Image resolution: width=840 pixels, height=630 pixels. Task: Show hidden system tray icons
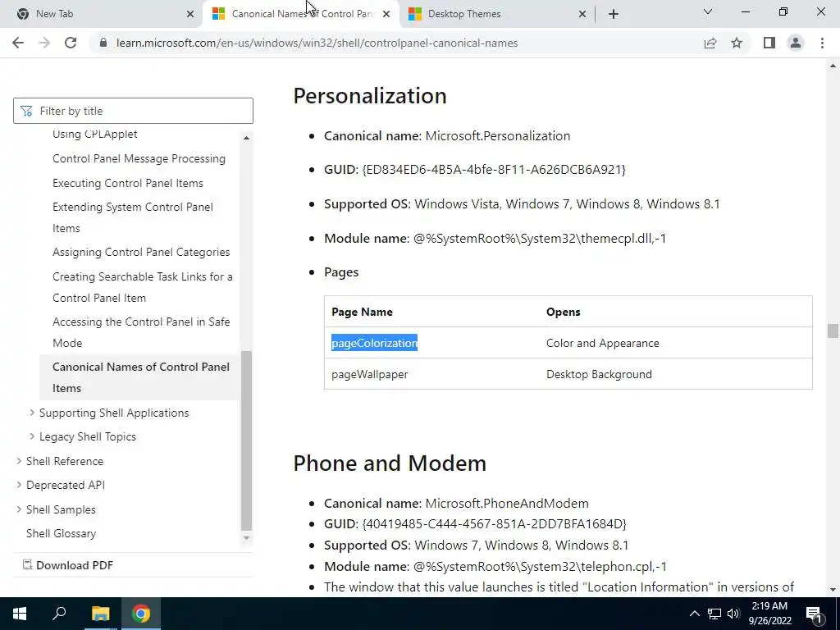[x=694, y=614]
